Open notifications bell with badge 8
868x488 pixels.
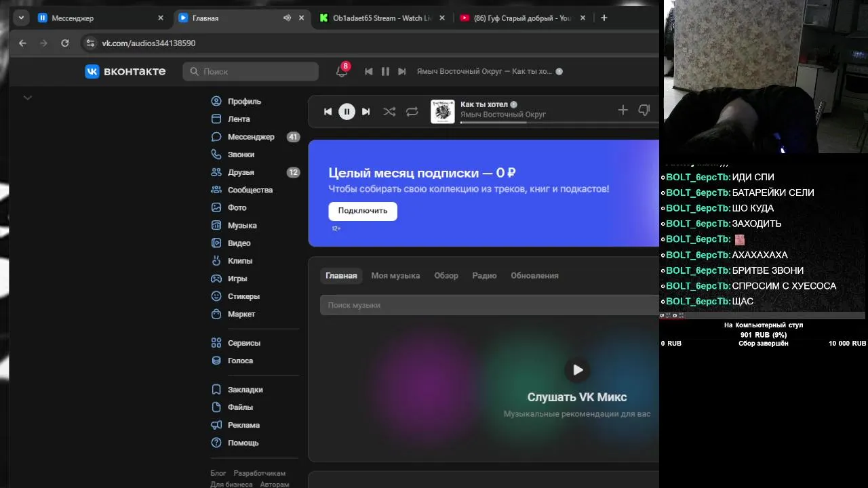(342, 71)
